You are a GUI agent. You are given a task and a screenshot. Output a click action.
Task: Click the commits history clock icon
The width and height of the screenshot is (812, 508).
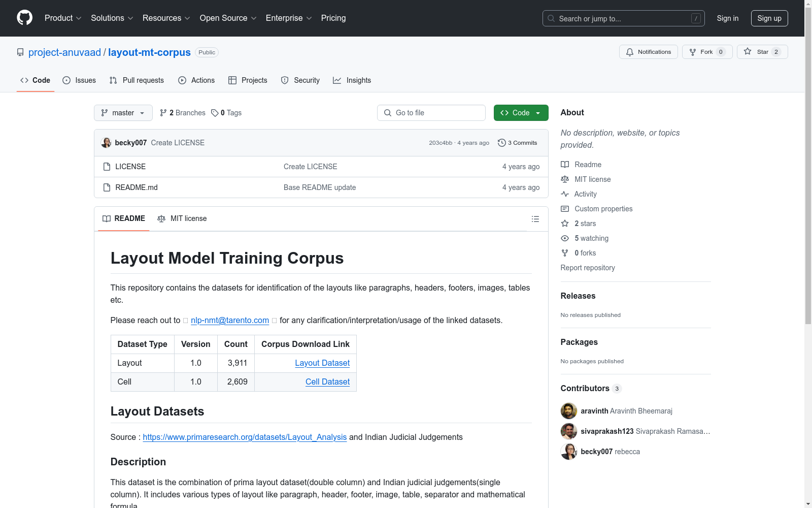pyautogui.click(x=502, y=143)
